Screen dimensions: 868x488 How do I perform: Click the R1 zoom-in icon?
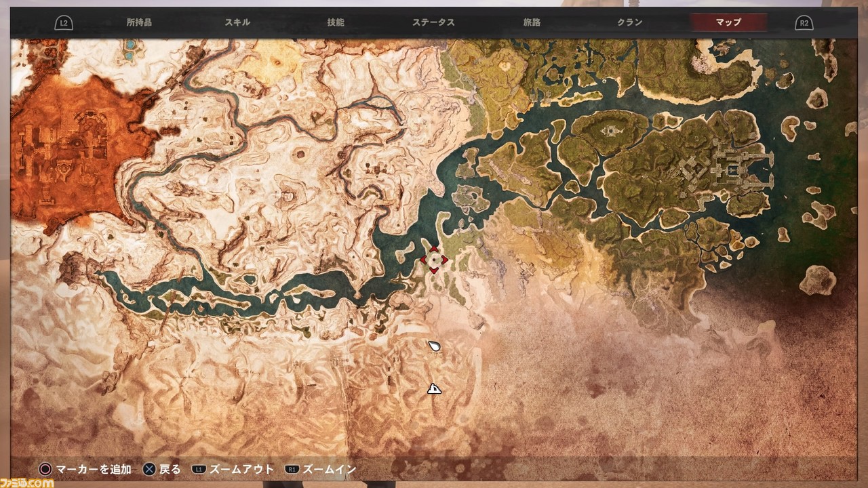point(292,469)
